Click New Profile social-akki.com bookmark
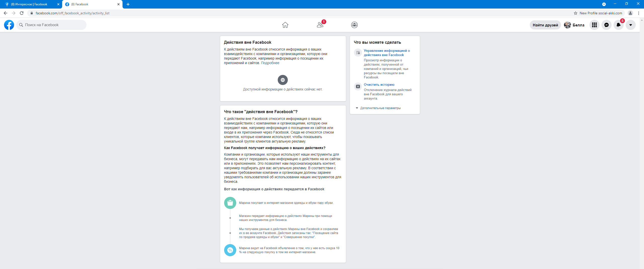The width and height of the screenshot is (644, 269). pos(601,13)
